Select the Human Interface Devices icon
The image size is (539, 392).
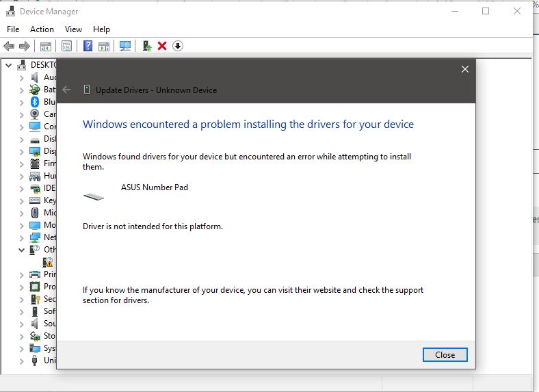tap(35, 177)
